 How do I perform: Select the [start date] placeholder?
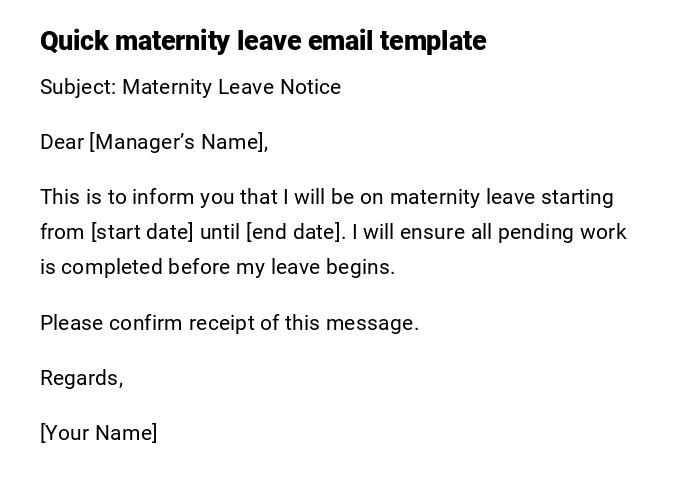point(142,232)
